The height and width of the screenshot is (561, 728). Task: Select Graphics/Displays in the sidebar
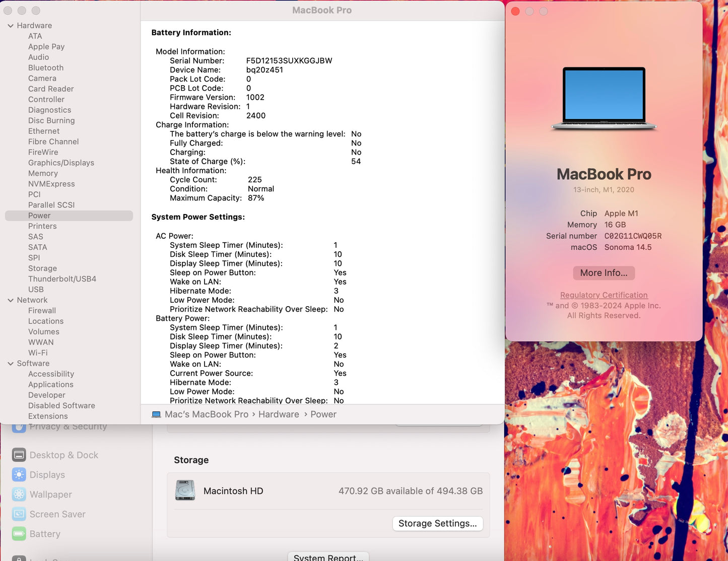coord(61,163)
